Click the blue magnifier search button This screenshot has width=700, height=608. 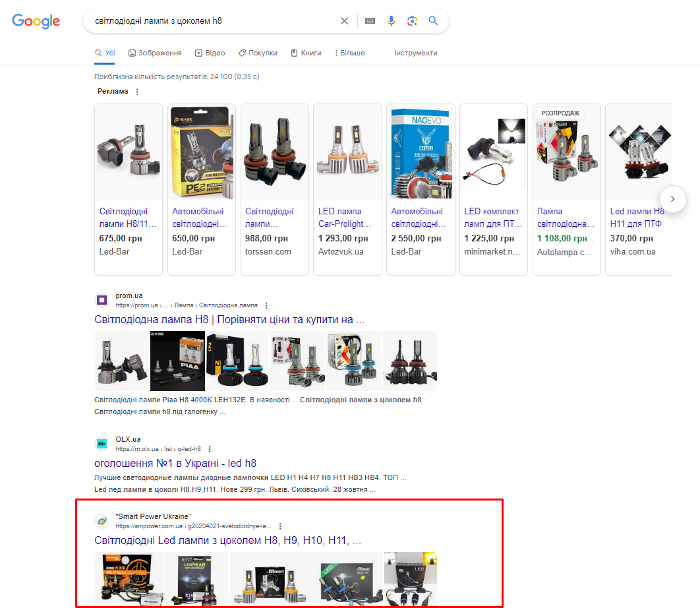pyautogui.click(x=433, y=20)
